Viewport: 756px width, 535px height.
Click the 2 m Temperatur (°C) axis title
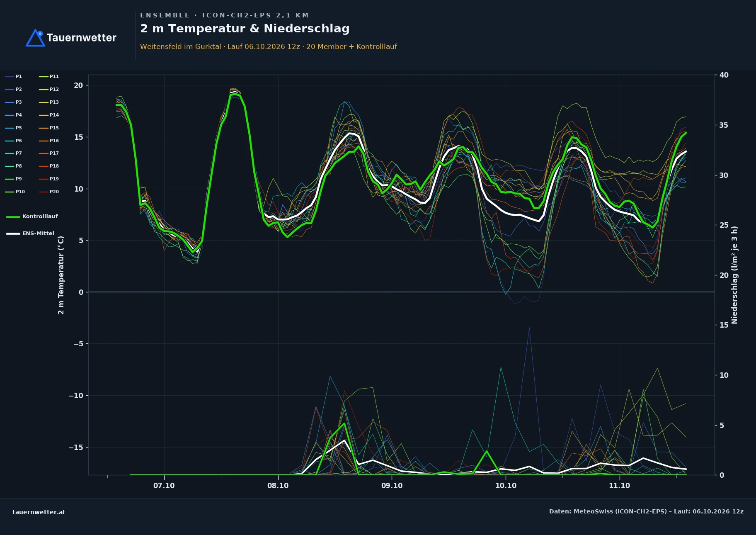(61, 275)
